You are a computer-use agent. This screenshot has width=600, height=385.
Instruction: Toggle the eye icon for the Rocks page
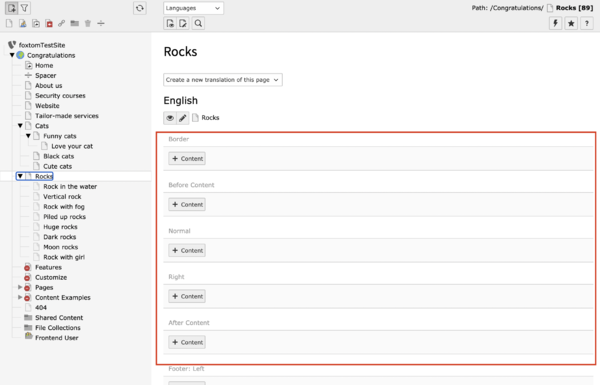170,118
